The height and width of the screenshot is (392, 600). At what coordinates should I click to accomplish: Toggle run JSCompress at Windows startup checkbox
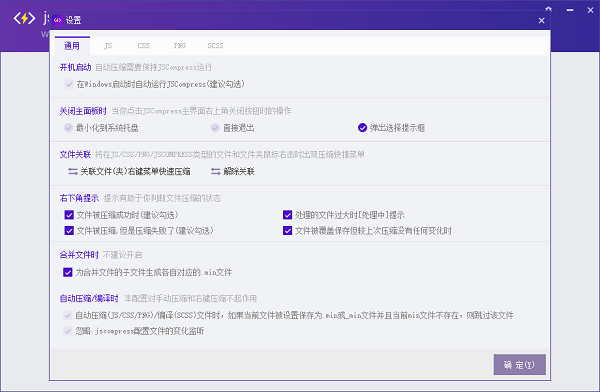coord(69,84)
